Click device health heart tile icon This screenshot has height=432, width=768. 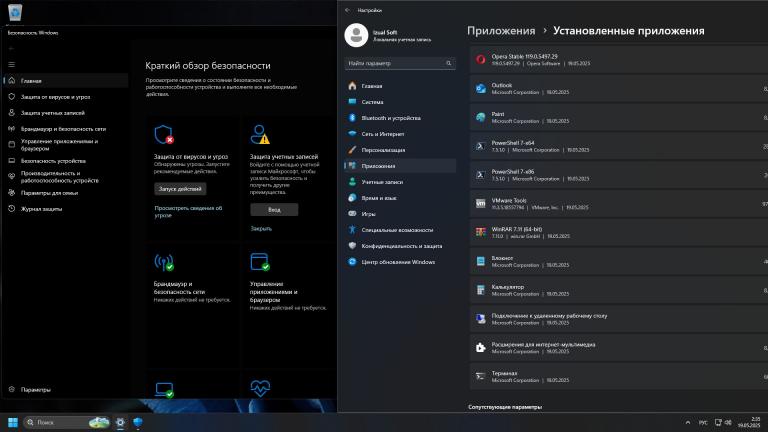(x=260, y=388)
